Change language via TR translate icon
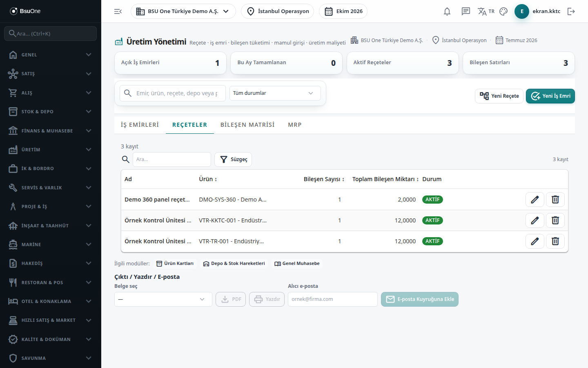 [x=486, y=11]
